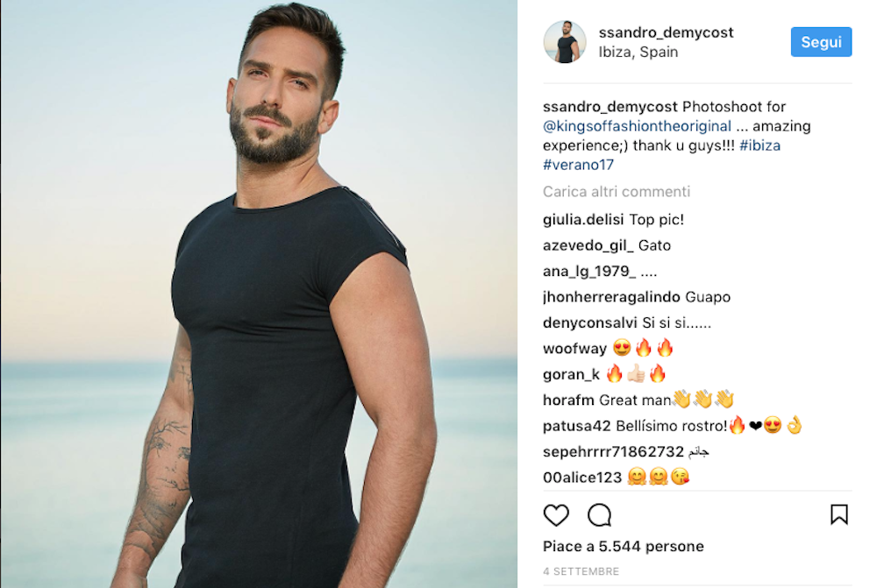The height and width of the screenshot is (588, 877).
Task: Follow the account with Segui button
Action: [821, 42]
